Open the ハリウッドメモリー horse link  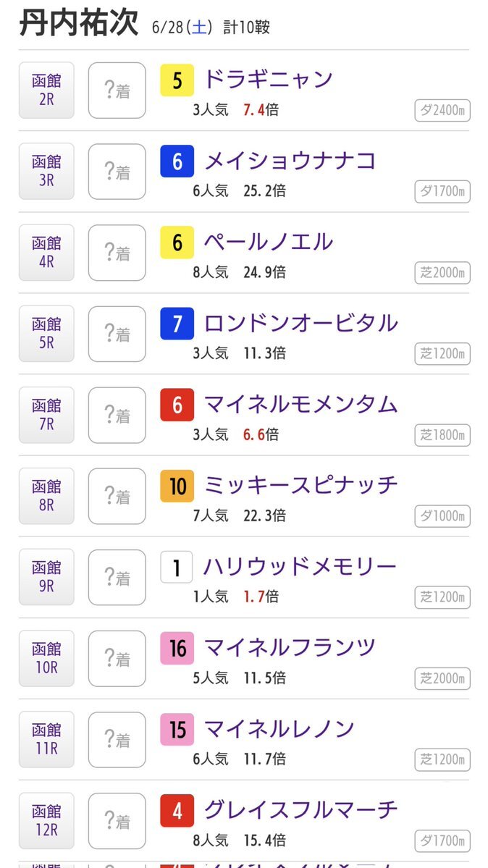300,566
